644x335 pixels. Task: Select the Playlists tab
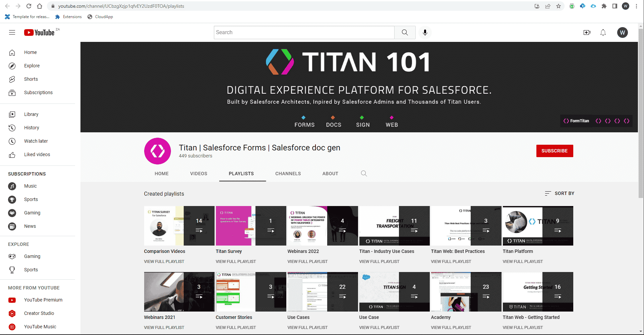241,174
